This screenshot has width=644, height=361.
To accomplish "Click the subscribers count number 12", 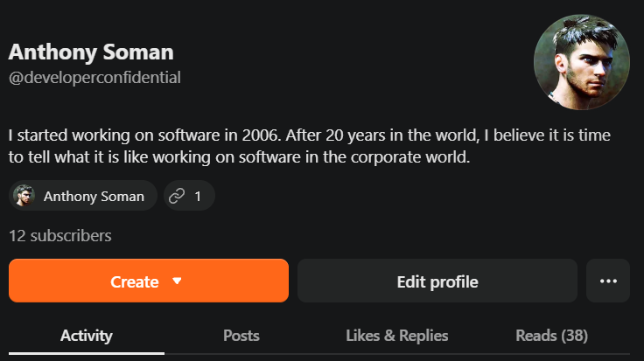I will [x=17, y=236].
